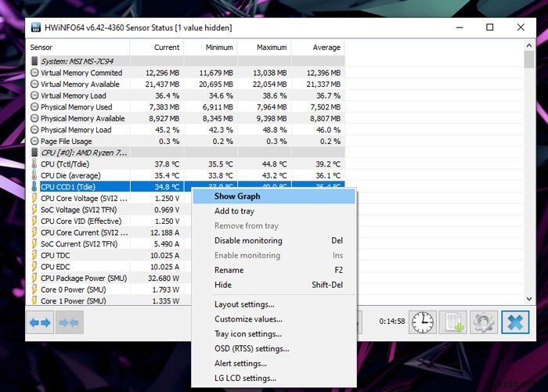Click the Current column header
Viewport: 548px width, 392px height.
click(157, 47)
